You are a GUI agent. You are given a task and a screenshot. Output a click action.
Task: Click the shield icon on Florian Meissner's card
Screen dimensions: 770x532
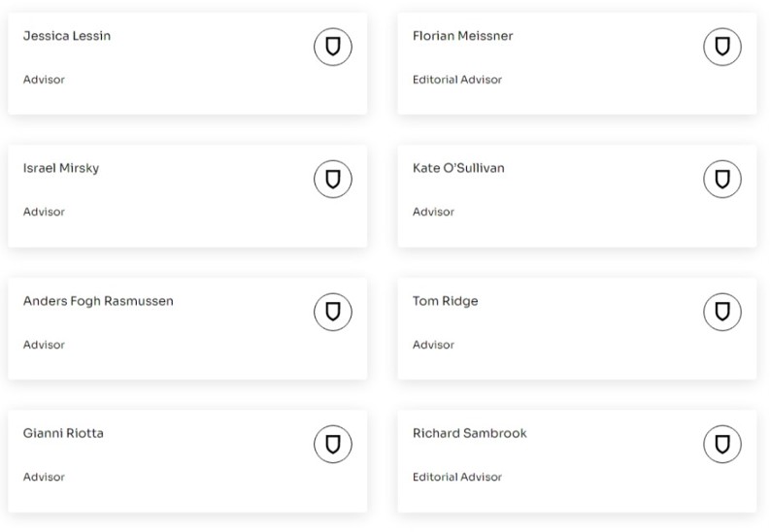(721, 47)
